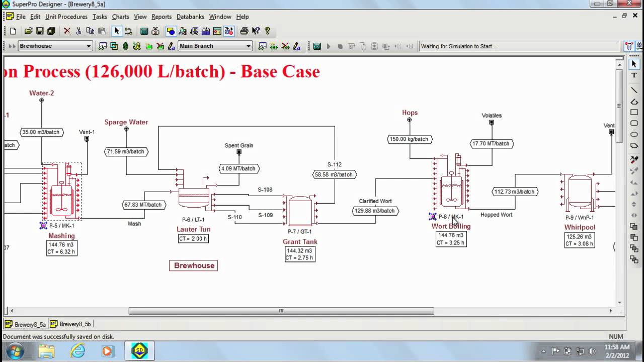Open Internet Explorer from the taskbar
644x362 pixels.
(x=77, y=350)
